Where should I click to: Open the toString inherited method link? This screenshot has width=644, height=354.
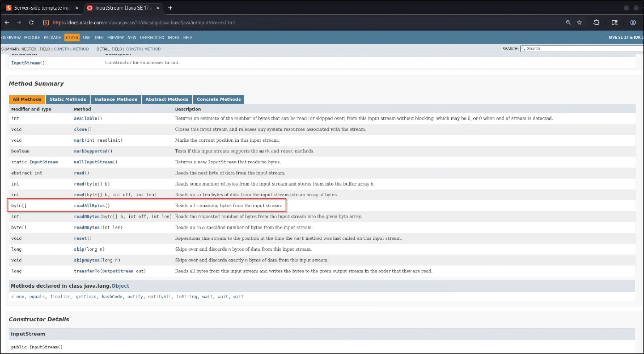point(187,297)
